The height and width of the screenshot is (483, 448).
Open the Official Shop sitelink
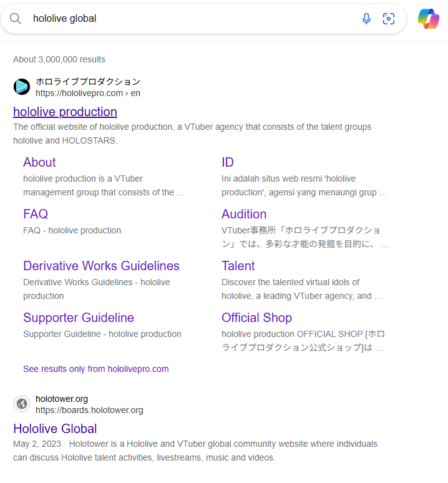tap(256, 318)
